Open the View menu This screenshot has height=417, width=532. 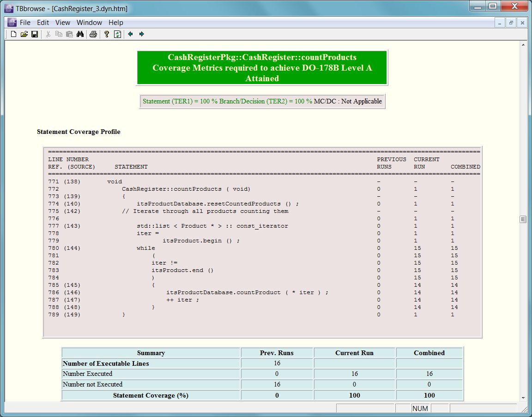coord(63,23)
